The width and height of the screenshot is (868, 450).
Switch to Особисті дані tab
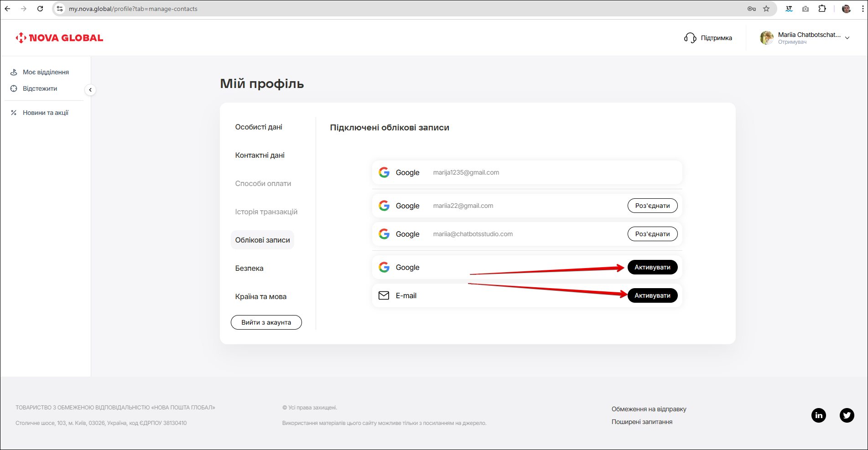click(259, 127)
